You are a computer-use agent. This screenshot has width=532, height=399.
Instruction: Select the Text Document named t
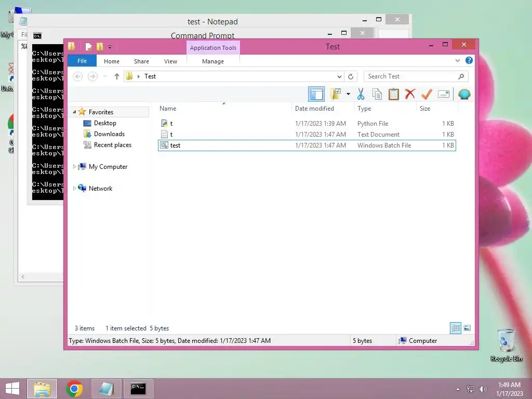click(x=307, y=135)
